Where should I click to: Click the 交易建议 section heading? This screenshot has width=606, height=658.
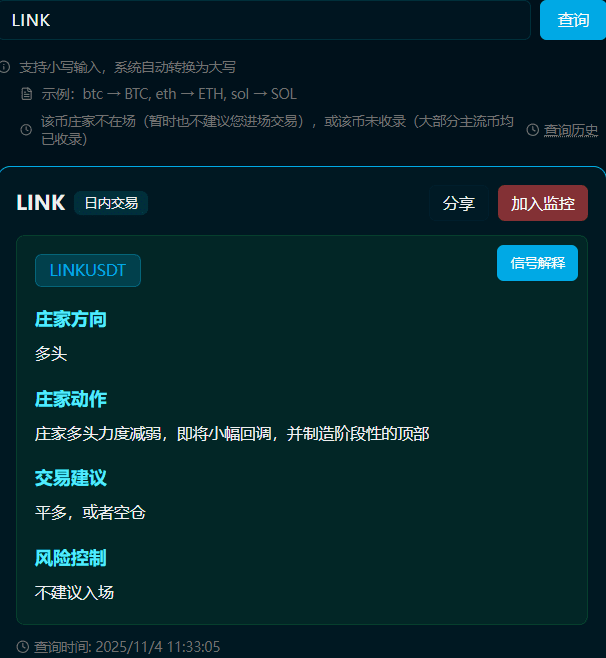(71, 478)
